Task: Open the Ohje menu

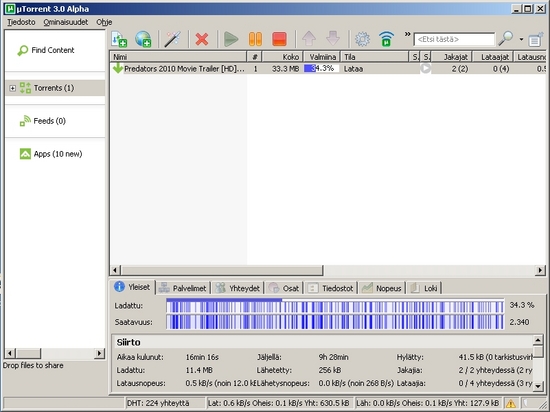Action: 104,22
